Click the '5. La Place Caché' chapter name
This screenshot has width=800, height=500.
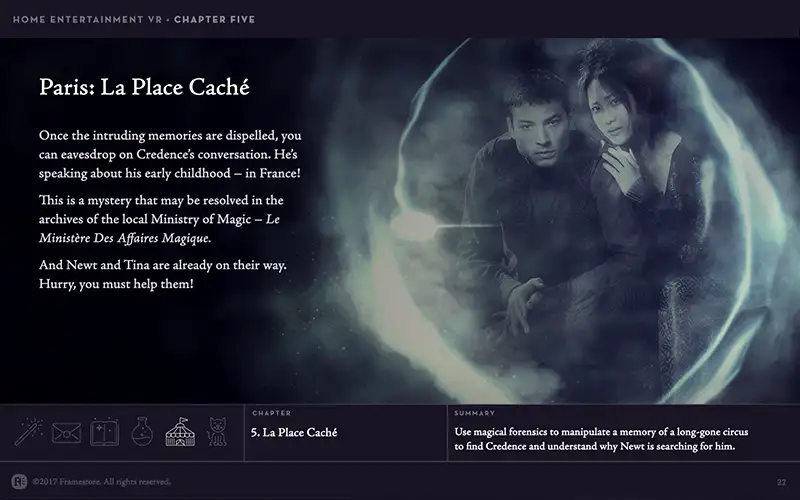(294, 433)
